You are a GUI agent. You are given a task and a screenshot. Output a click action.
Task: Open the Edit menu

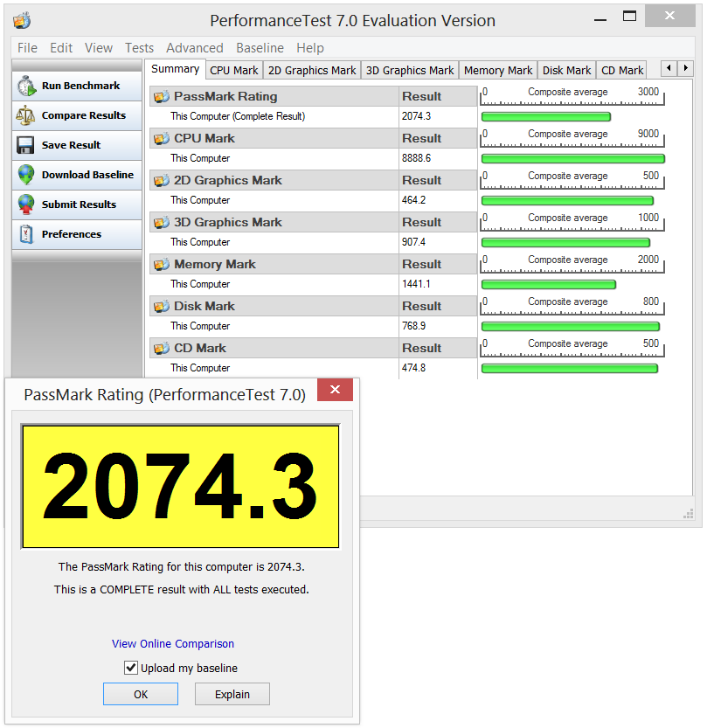click(61, 48)
